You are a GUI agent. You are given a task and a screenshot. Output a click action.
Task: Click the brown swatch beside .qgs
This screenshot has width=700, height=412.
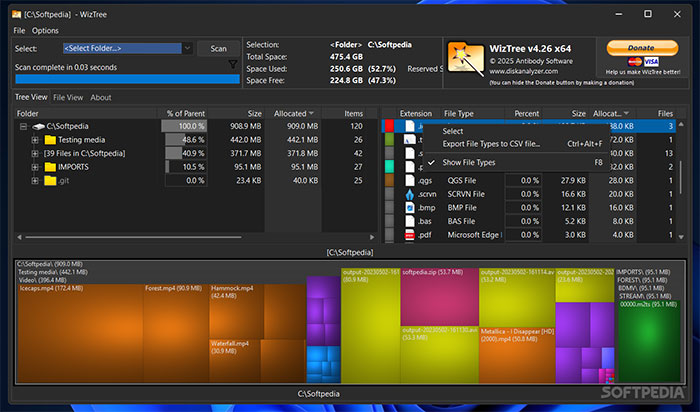click(389, 180)
